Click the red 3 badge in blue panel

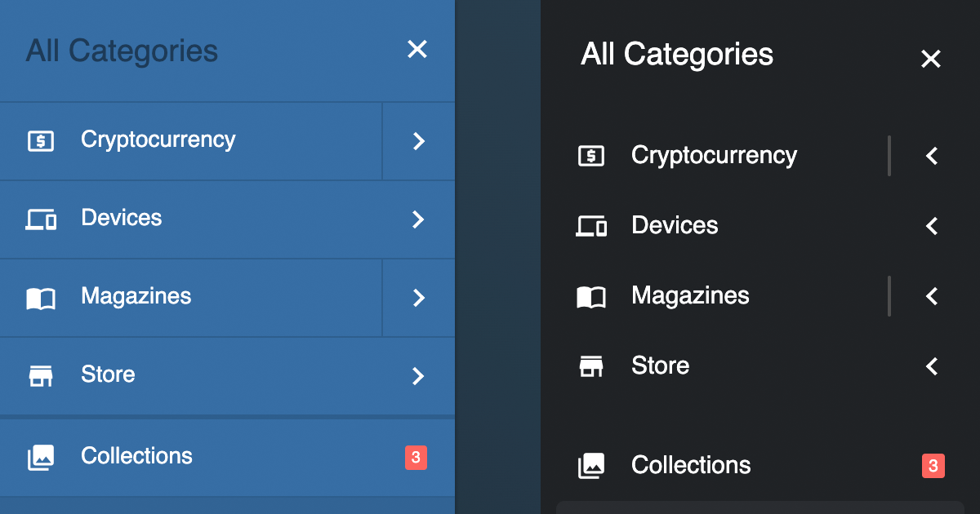click(416, 458)
